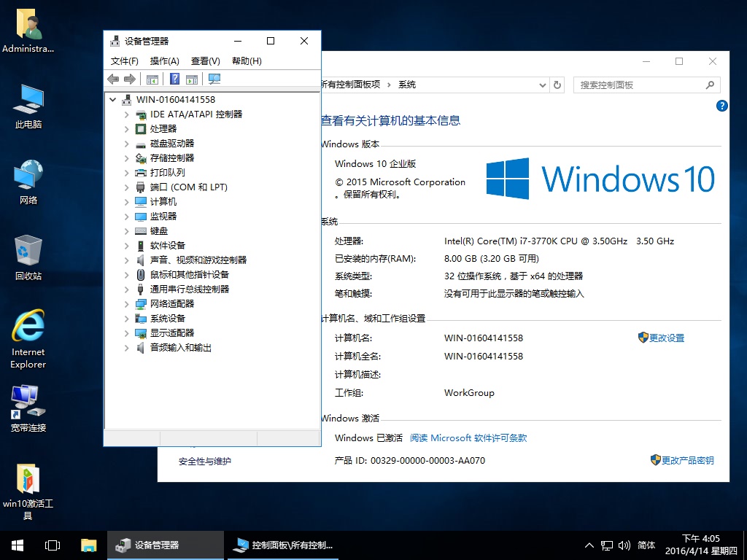Image resolution: width=747 pixels, height=560 pixels.
Task: Select the 打印队列 printer icon
Action: [x=141, y=173]
